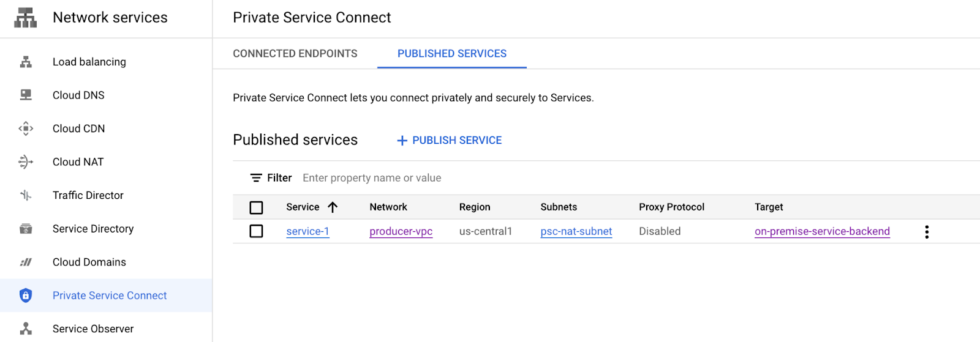Click the Cloud DNS sidebar icon

[x=26, y=95]
